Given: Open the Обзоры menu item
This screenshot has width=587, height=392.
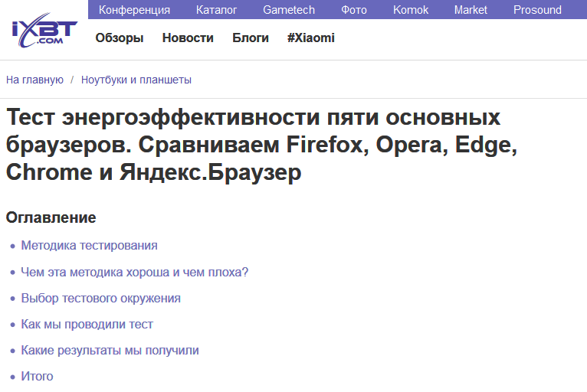Looking at the screenshot, I should 120,38.
